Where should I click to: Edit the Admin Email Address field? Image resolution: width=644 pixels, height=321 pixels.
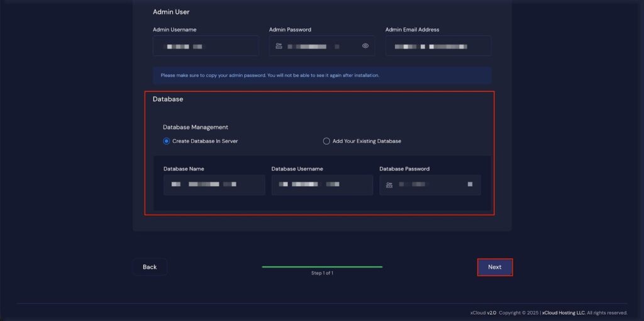coord(438,46)
